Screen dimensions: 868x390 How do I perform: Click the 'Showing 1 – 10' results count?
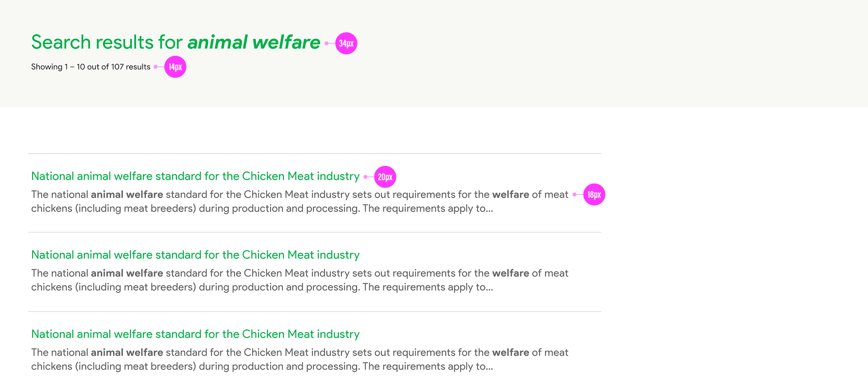coord(91,67)
